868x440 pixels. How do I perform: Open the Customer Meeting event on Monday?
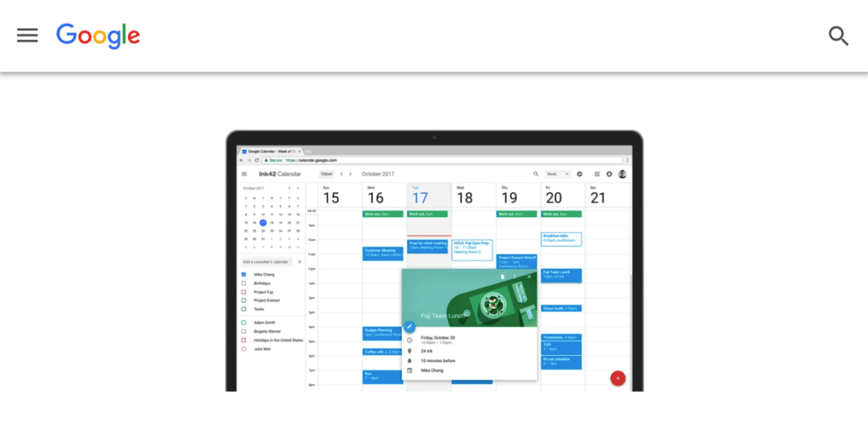(x=383, y=253)
